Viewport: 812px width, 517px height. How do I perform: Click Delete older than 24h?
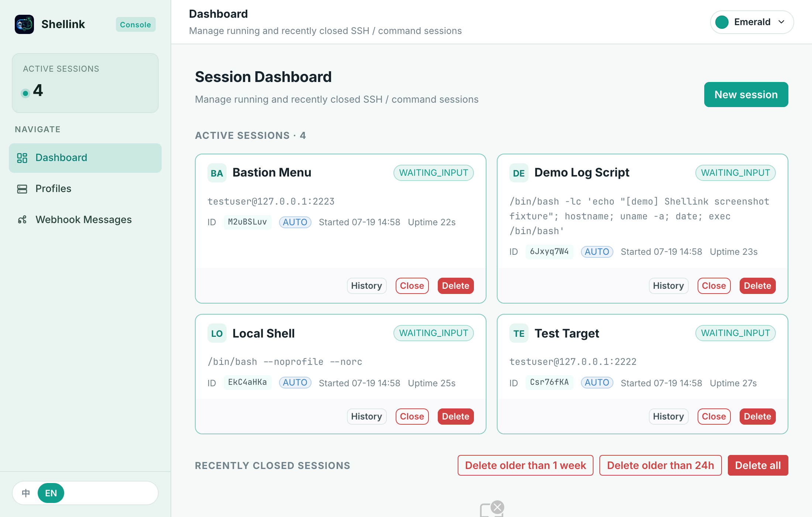pyautogui.click(x=660, y=465)
